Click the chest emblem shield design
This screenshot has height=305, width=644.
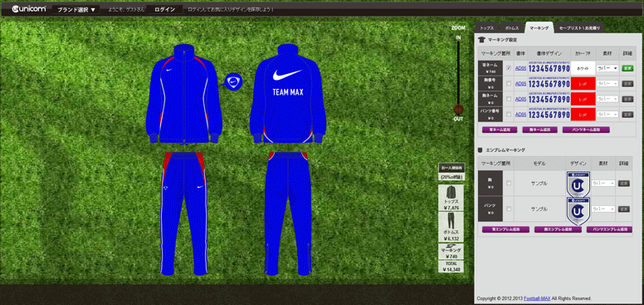pyautogui.click(x=578, y=183)
